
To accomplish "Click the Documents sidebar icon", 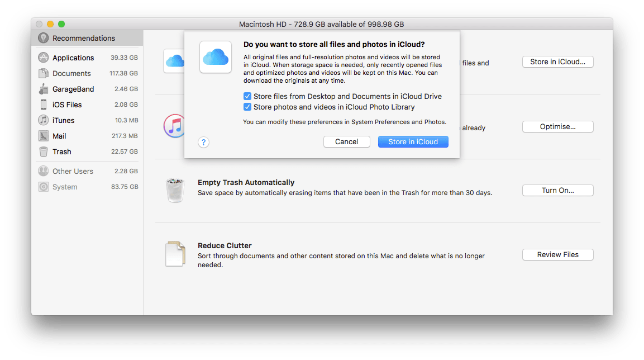I will coord(43,73).
